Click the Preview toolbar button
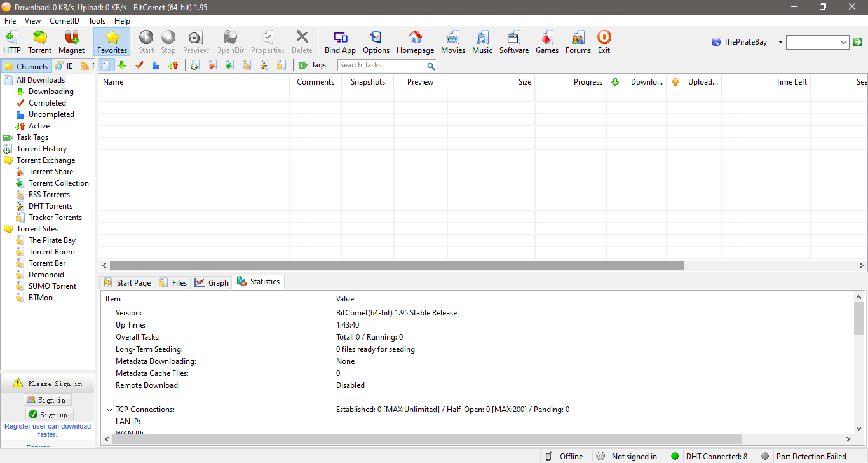This screenshot has width=868, height=463. point(196,42)
